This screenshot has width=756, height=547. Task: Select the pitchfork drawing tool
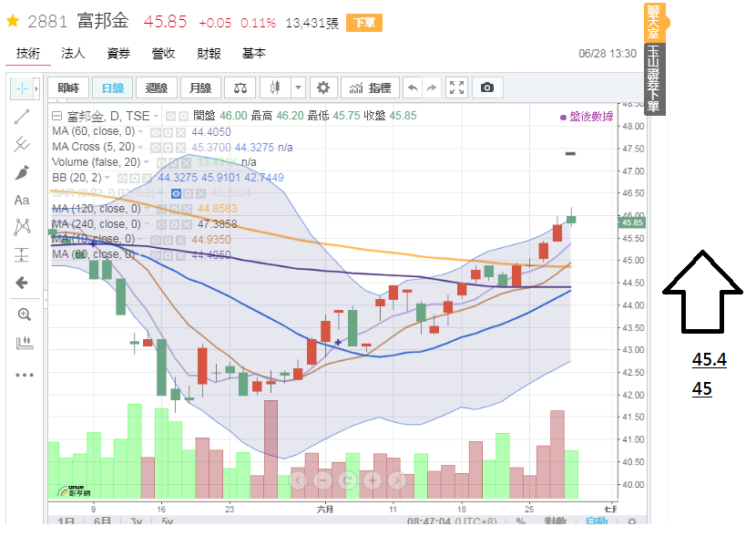(x=22, y=144)
